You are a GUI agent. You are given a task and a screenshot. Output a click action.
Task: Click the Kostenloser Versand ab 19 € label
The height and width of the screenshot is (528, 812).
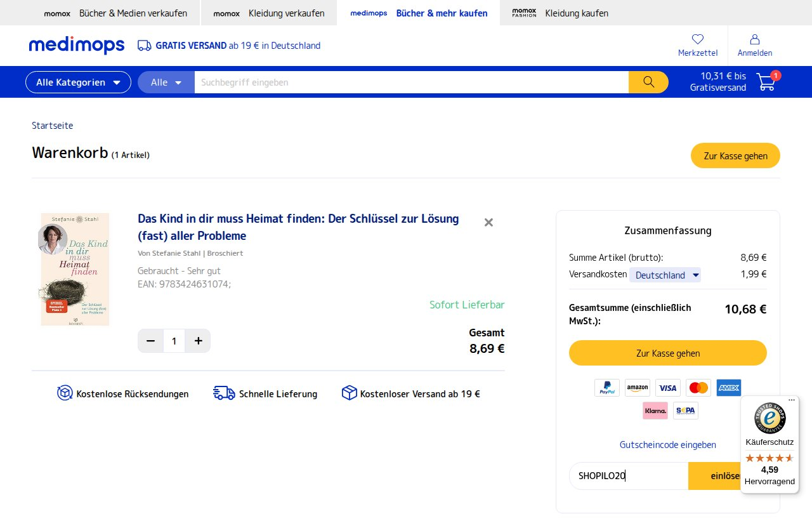click(420, 394)
